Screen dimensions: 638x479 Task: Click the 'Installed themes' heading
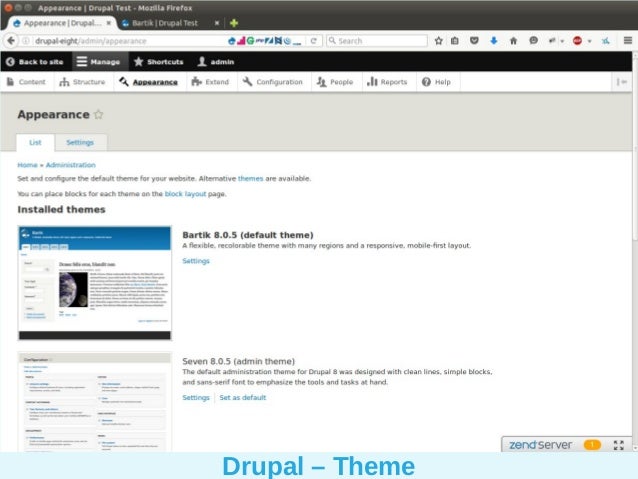coord(61,210)
